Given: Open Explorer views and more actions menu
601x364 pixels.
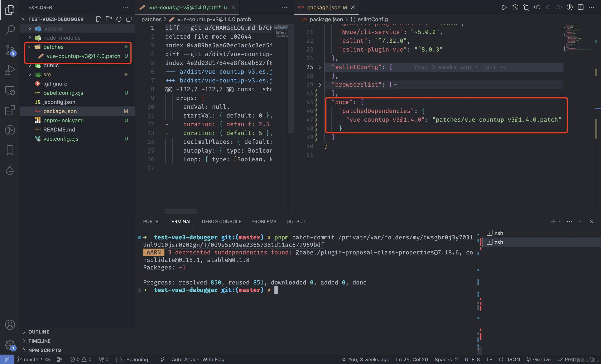Looking at the screenshot, I should [x=125, y=7].
